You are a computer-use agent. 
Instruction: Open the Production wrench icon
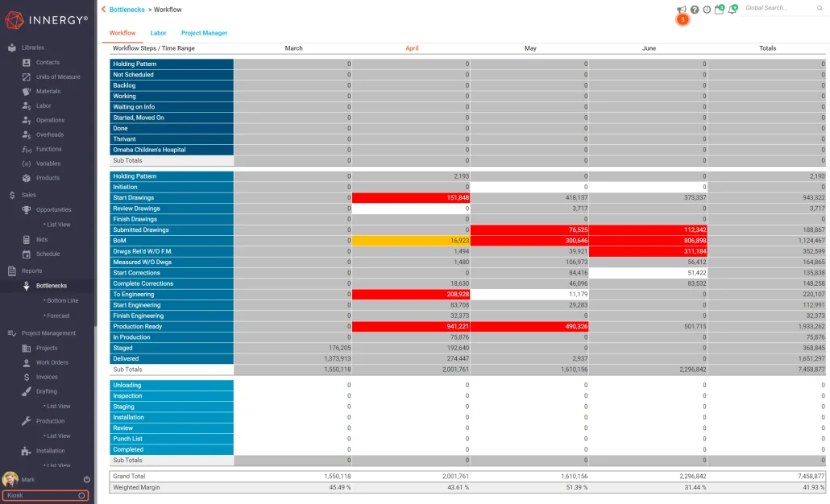click(26, 421)
